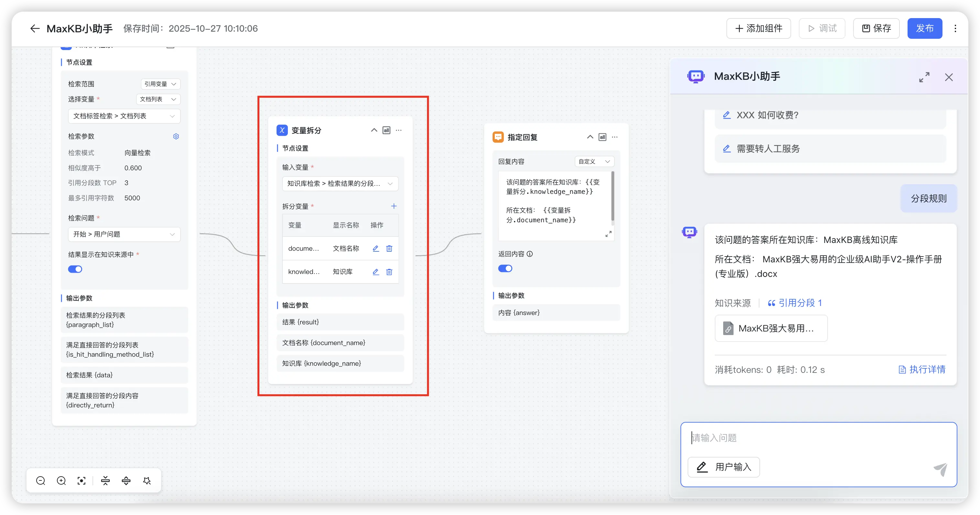Open the 检索范围 引用变量 dropdown

(160, 84)
